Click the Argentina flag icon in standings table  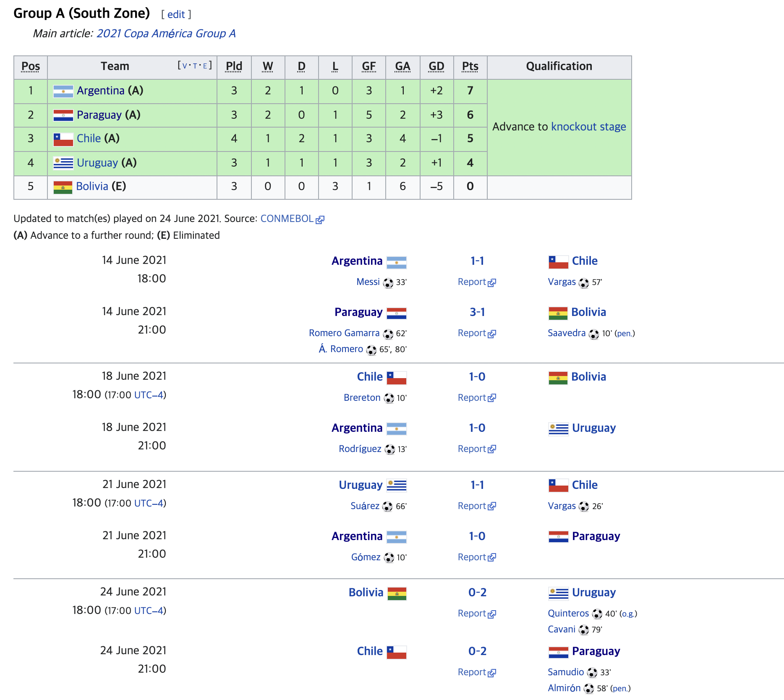[x=63, y=91]
